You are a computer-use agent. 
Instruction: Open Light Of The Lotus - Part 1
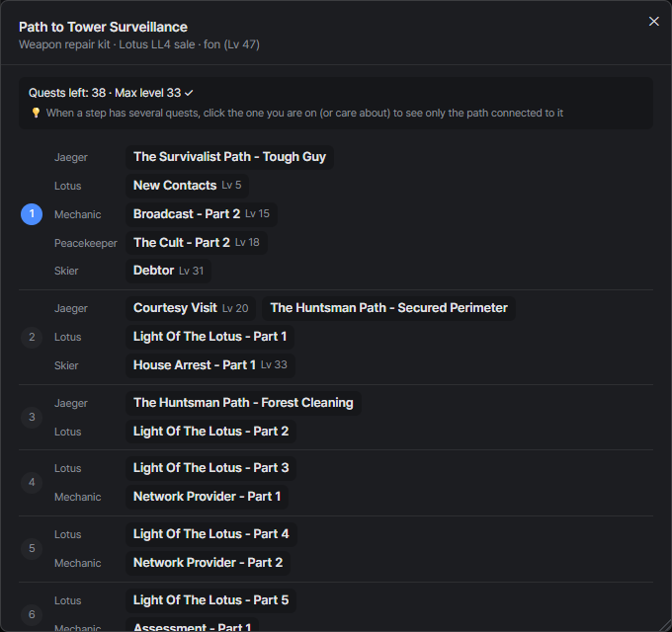pos(210,337)
